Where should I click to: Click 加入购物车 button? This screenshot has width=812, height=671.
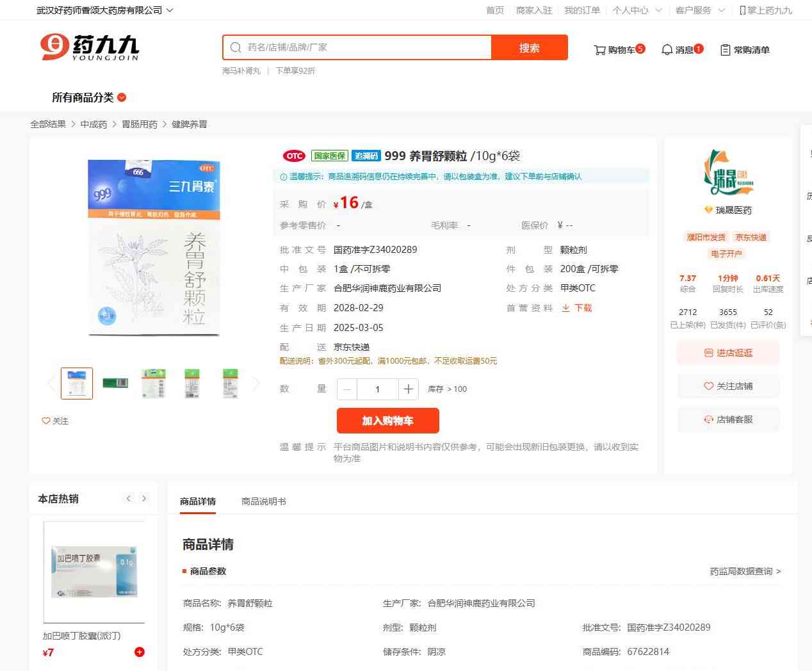click(x=387, y=421)
